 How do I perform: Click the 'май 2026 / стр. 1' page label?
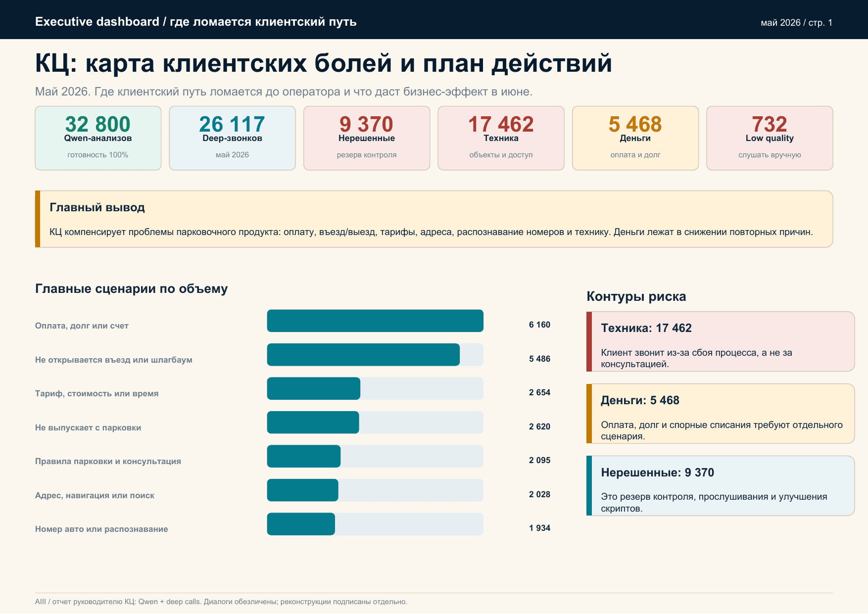point(797,23)
